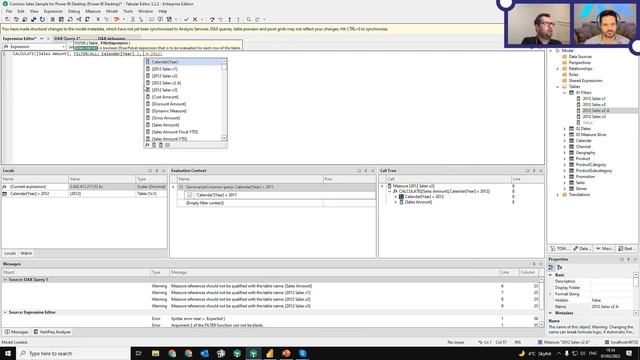Click the red X cancel icon
640x360 pixels.
pyautogui.click(x=195, y=19)
